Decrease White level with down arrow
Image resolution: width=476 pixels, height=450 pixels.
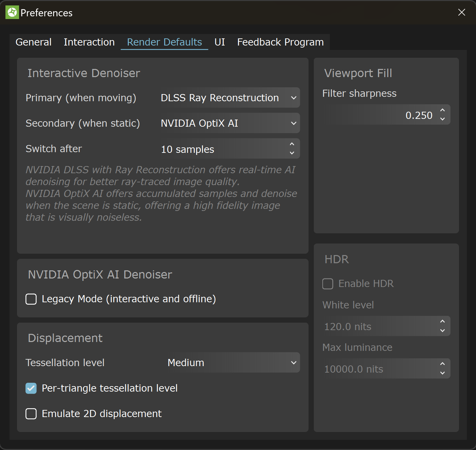442,330
